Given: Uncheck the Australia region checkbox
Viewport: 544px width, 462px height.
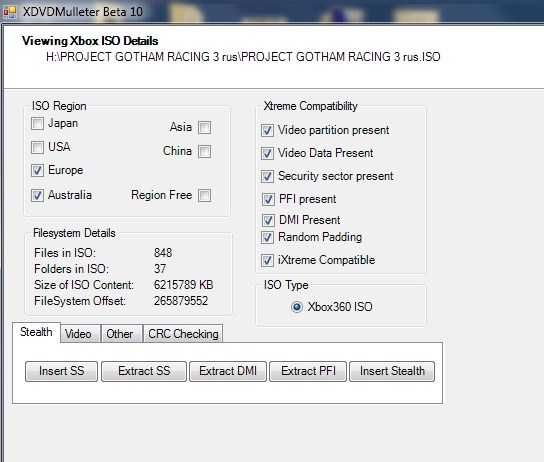Looking at the screenshot, I should [37, 195].
